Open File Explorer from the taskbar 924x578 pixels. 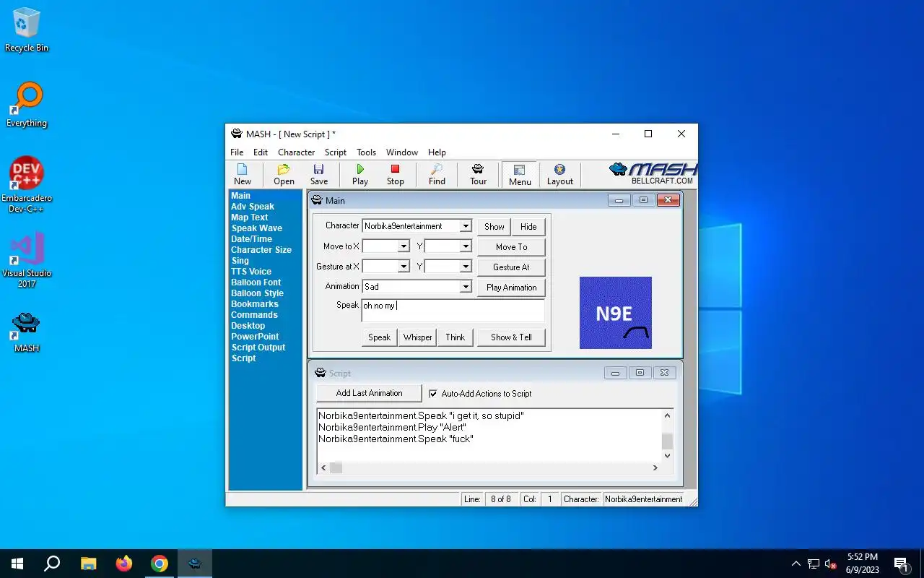[88, 564]
